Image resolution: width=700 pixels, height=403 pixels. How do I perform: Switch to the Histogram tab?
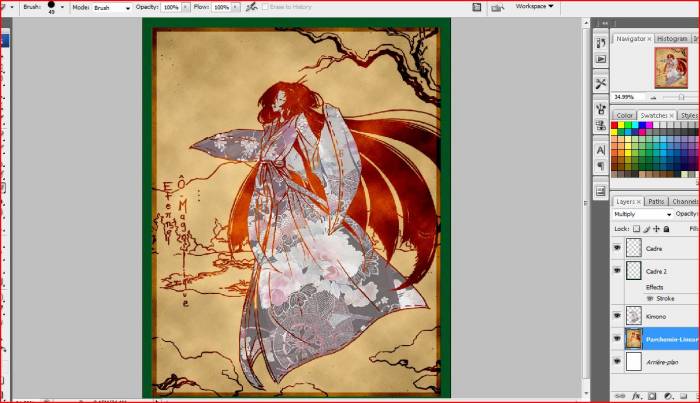(x=672, y=39)
